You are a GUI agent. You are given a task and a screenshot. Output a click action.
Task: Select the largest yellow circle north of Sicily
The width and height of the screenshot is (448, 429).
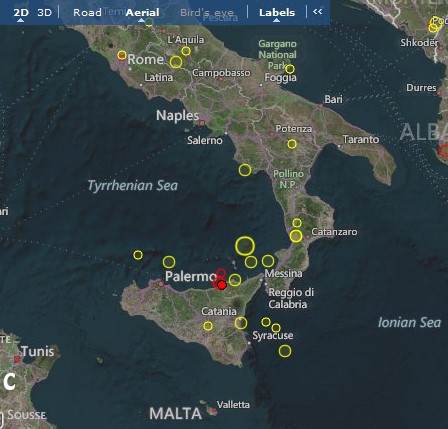point(245,246)
